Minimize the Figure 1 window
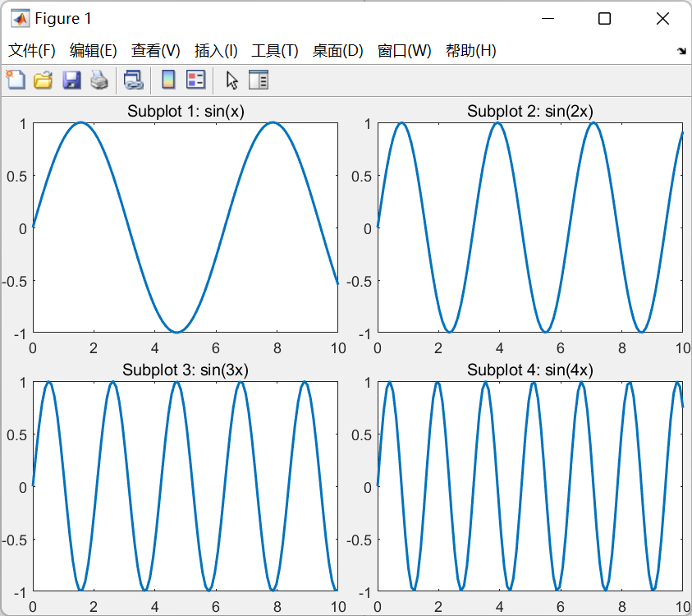The width and height of the screenshot is (692, 616). 548,19
